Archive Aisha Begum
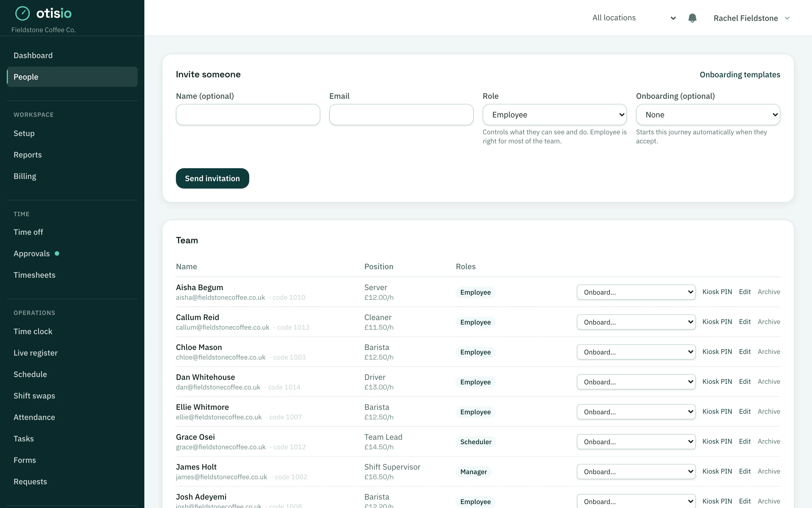Viewport: 812px width, 508px height. (x=769, y=292)
